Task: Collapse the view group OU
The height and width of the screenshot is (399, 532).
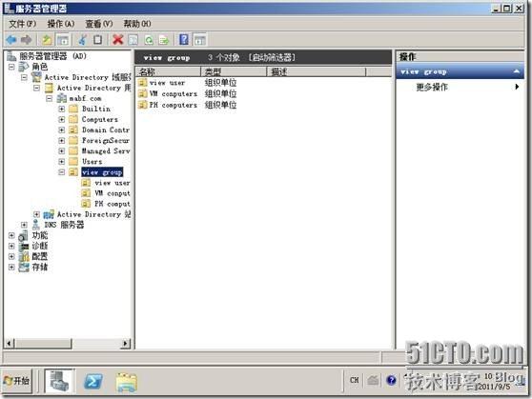Action: point(62,172)
